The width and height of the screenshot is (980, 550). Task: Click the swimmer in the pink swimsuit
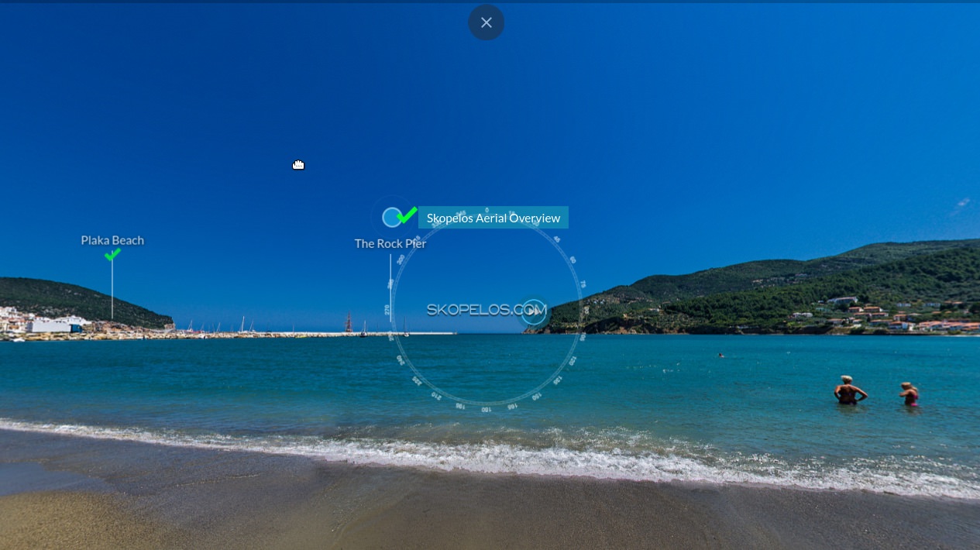[x=910, y=394]
